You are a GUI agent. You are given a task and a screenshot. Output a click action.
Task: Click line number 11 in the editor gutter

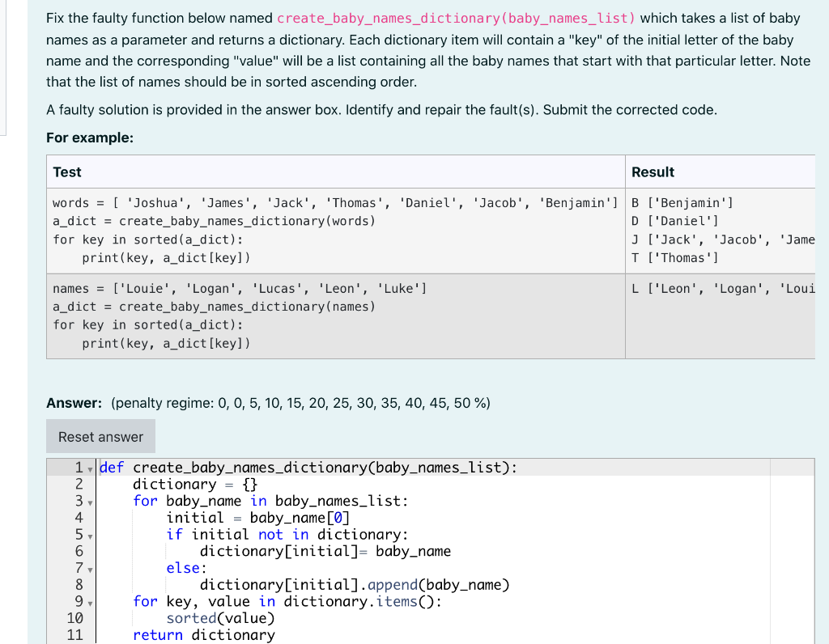click(x=74, y=635)
